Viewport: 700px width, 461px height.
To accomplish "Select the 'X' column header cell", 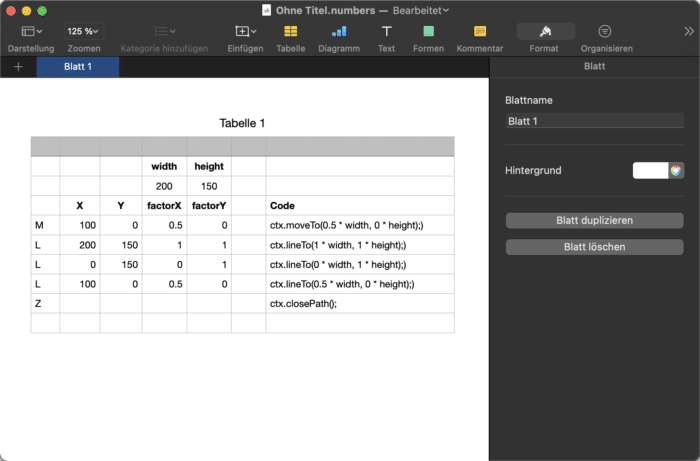I will click(80, 206).
